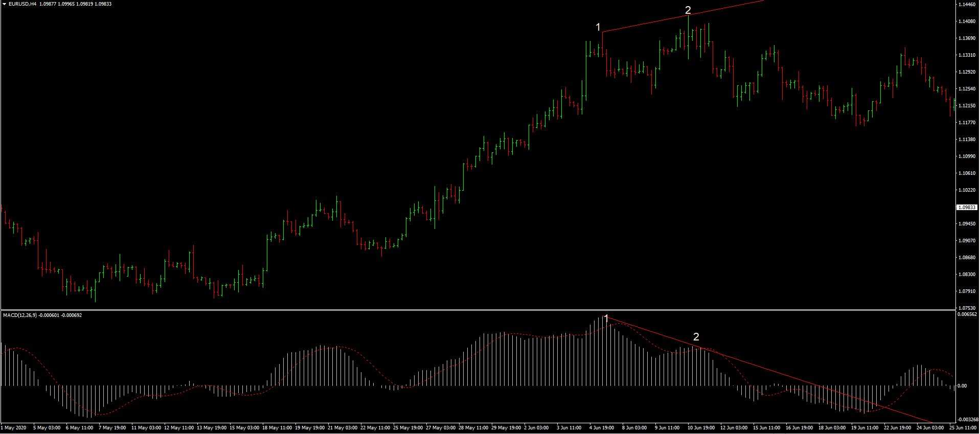The height and width of the screenshot is (434, 980).
Task: Click label 1 in the MACD window
Action: coord(606,318)
